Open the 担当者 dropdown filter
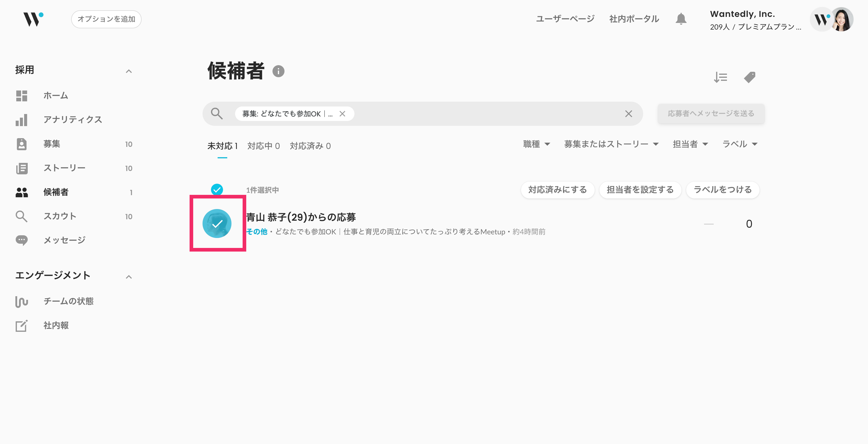Viewport: 868px width, 444px height. coord(690,144)
